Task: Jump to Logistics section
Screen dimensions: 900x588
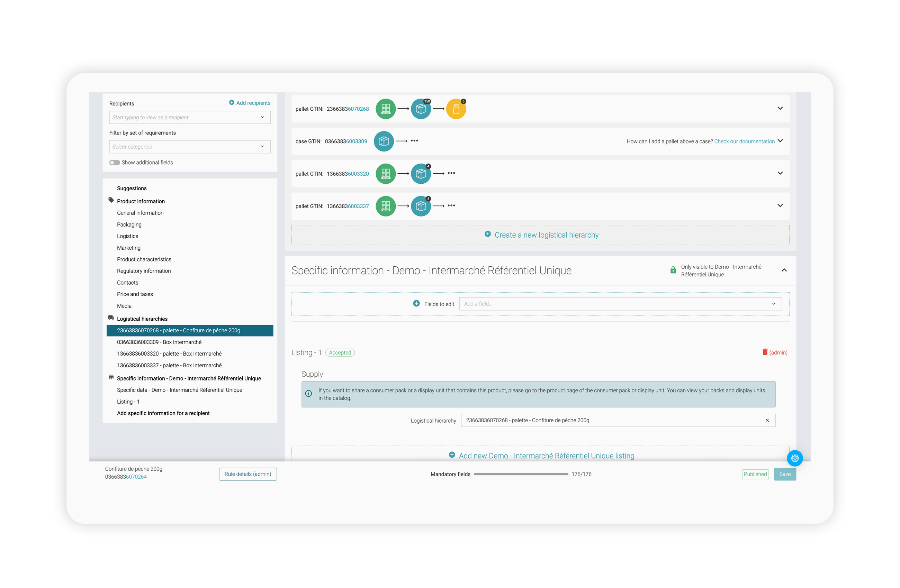Action: (x=127, y=236)
